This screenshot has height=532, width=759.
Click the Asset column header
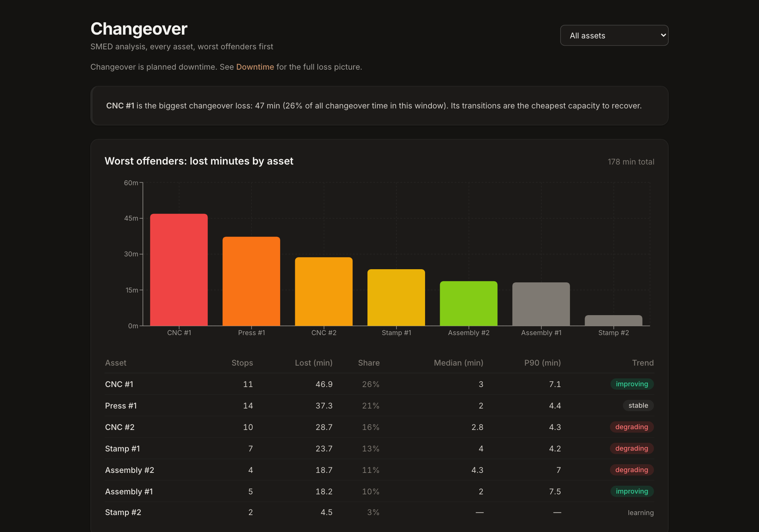116,363
